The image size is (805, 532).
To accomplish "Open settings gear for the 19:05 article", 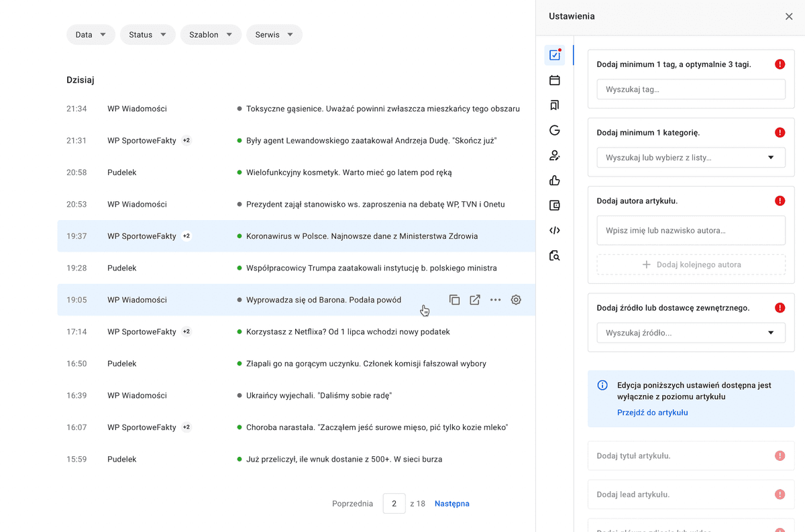I will [x=516, y=300].
